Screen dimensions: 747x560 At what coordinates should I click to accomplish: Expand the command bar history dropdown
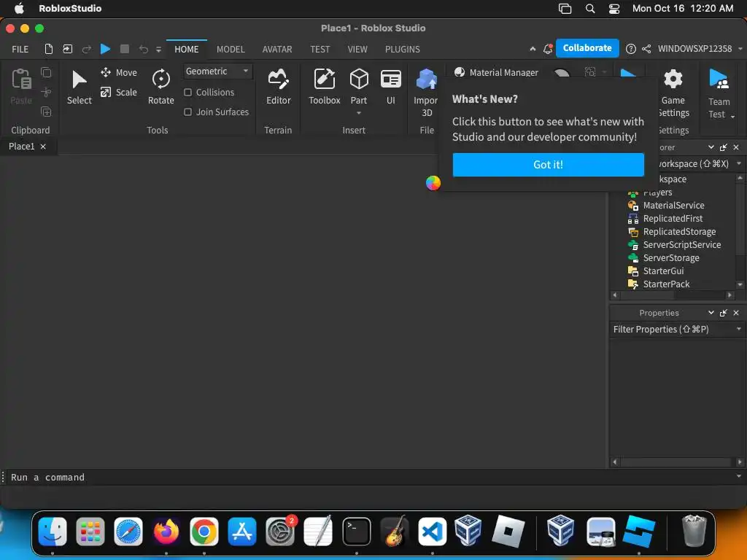(739, 476)
